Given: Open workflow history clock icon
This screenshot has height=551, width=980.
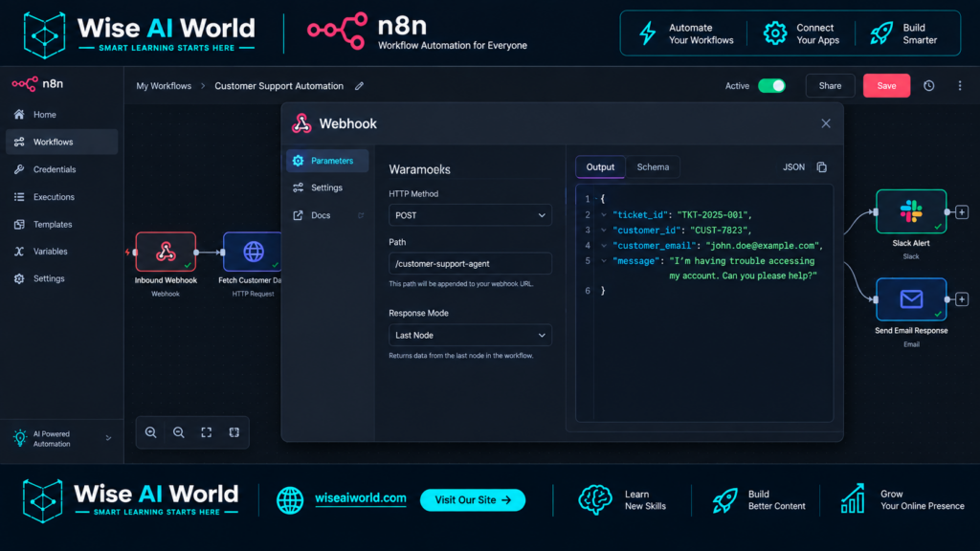Looking at the screenshot, I should pos(928,85).
